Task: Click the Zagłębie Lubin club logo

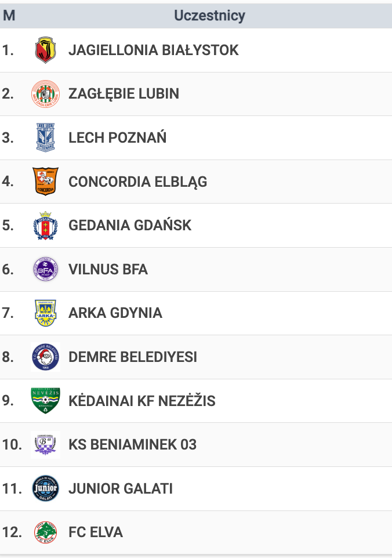Action: (x=46, y=94)
